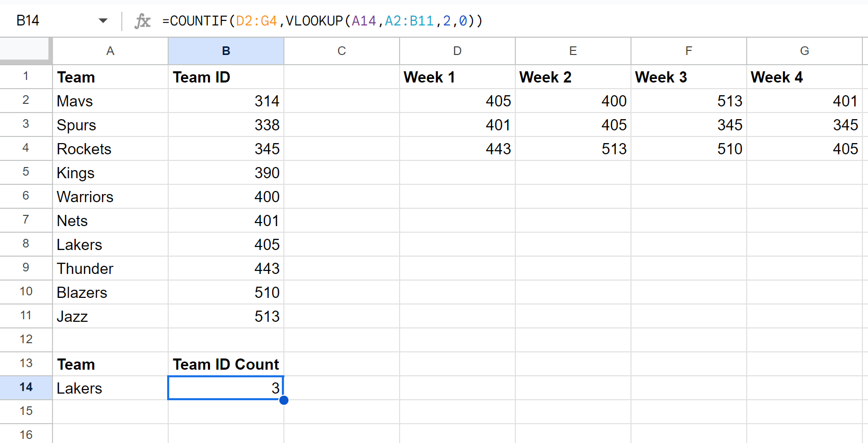Select cell B14 with value 3
Viewport: 868px width, 443px height.
point(226,388)
